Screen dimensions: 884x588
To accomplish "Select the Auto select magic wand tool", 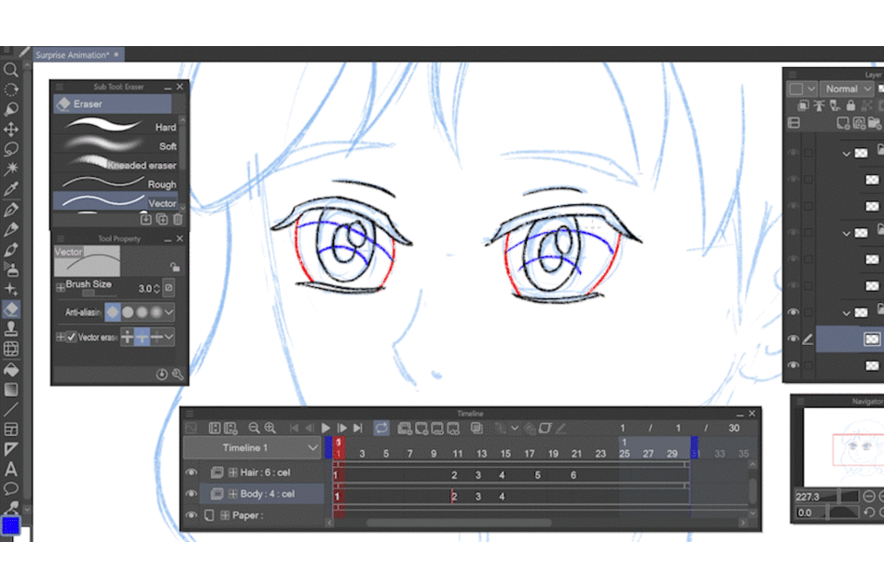I will (x=11, y=168).
